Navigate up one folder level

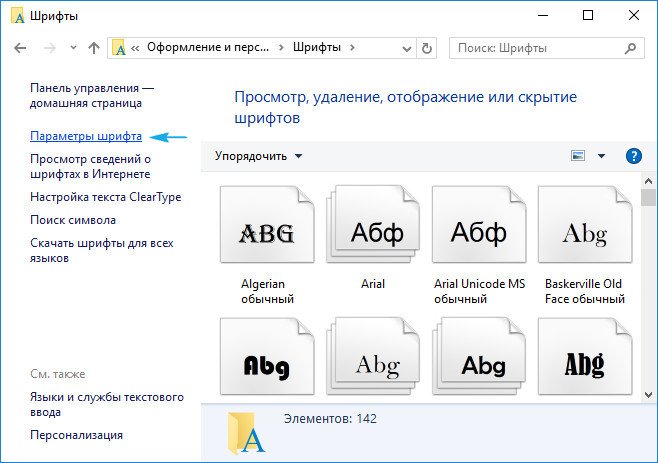coord(94,48)
